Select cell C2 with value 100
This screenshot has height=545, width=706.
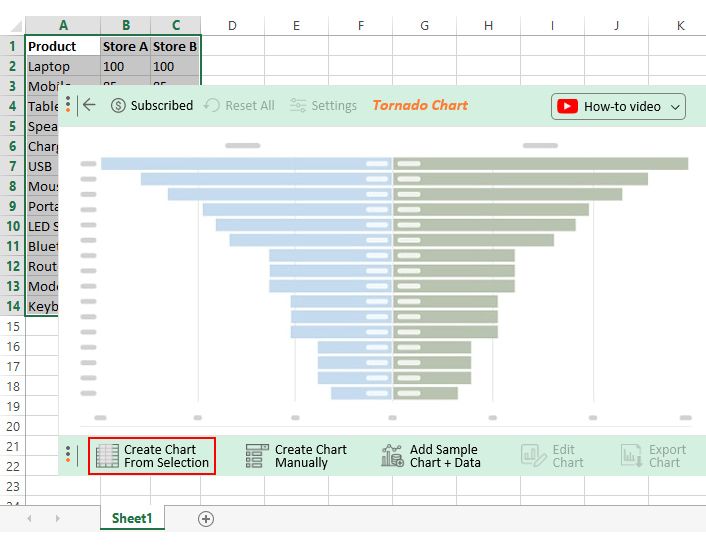tap(176, 66)
